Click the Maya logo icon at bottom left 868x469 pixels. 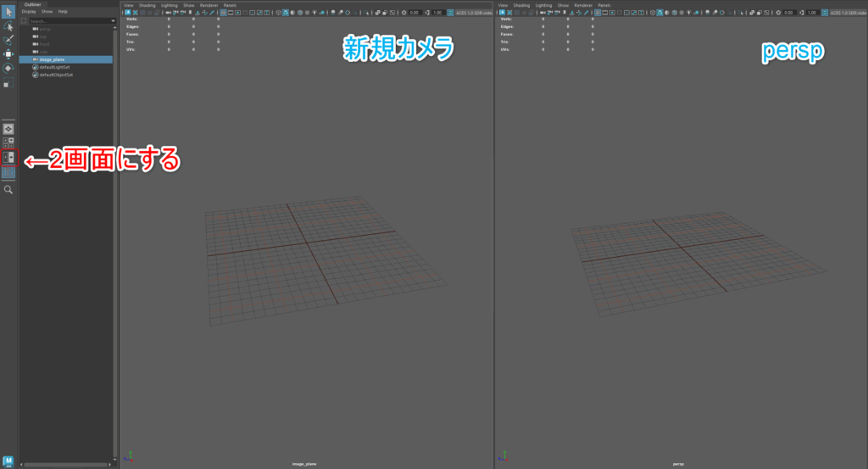tap(8, 461)
